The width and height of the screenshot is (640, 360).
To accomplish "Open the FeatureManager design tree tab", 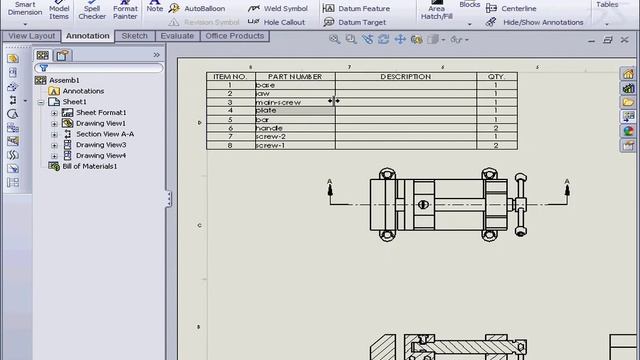I will (x=42, y=55).
